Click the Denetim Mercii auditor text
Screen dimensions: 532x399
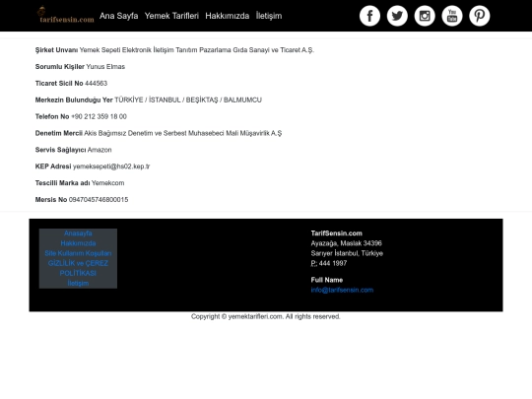point(183,133)
